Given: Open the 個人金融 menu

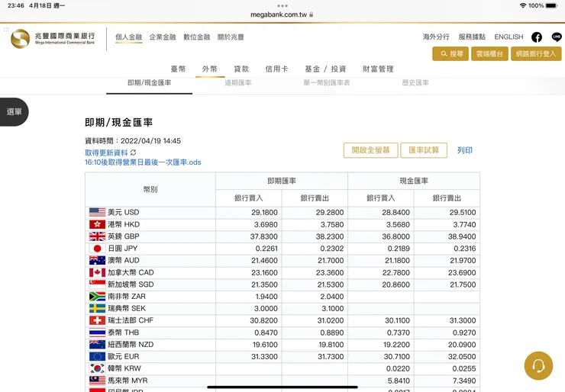Looking at the screenshot, I should click(x=128, y=37).
